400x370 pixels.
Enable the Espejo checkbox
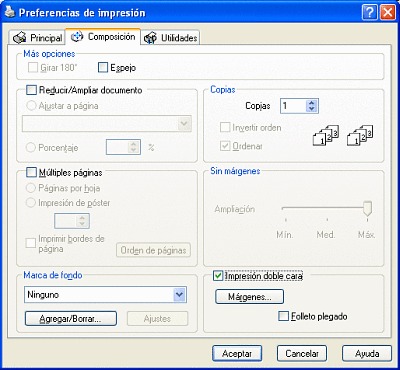(x=103, y=68)
